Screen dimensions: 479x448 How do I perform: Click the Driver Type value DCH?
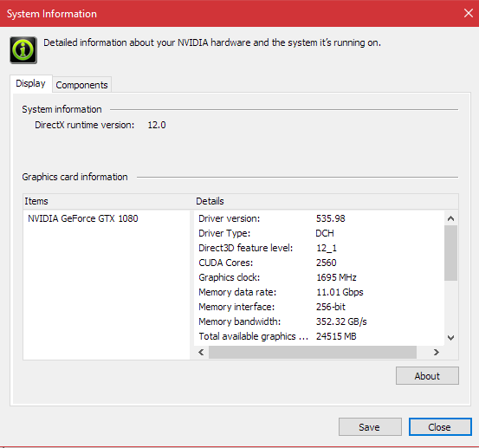click(325, 233)
